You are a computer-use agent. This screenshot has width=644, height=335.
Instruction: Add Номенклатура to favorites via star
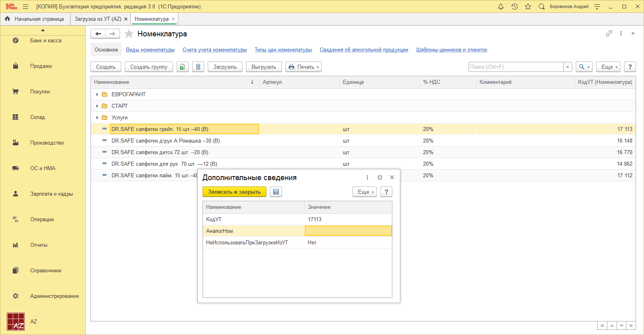pyautogui.click(x=129, y=34)
